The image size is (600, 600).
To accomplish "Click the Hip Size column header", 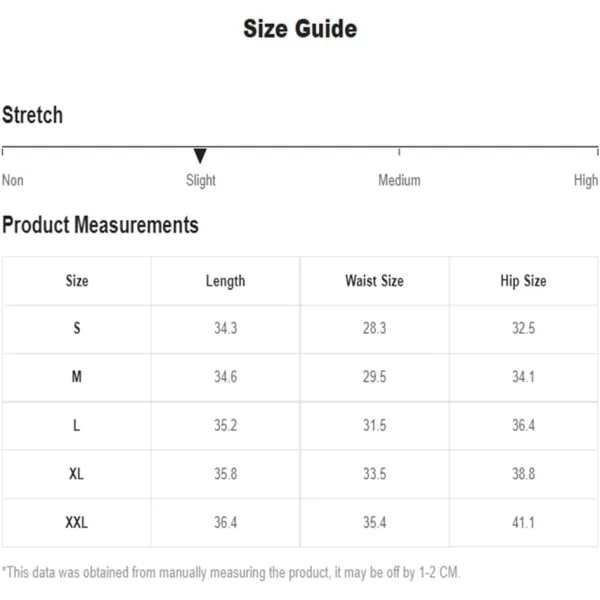I will (523, 282).
